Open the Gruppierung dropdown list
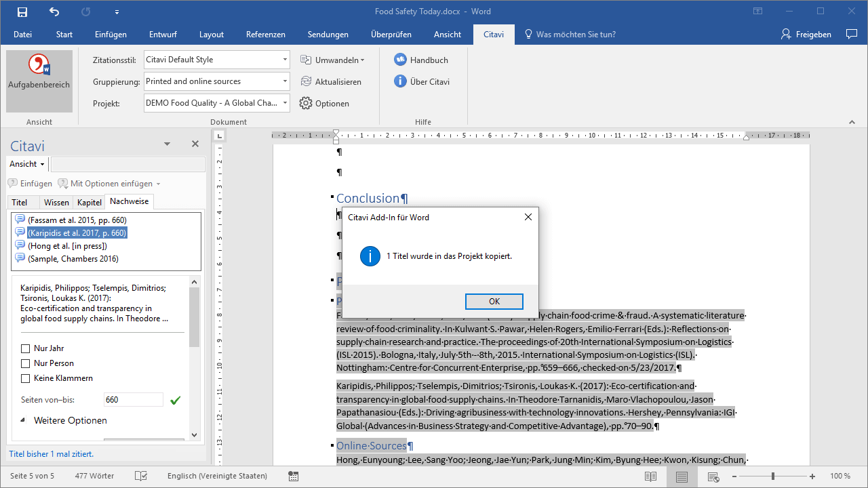The width and height of the screenshot is (868, 488). pos(285,81)
